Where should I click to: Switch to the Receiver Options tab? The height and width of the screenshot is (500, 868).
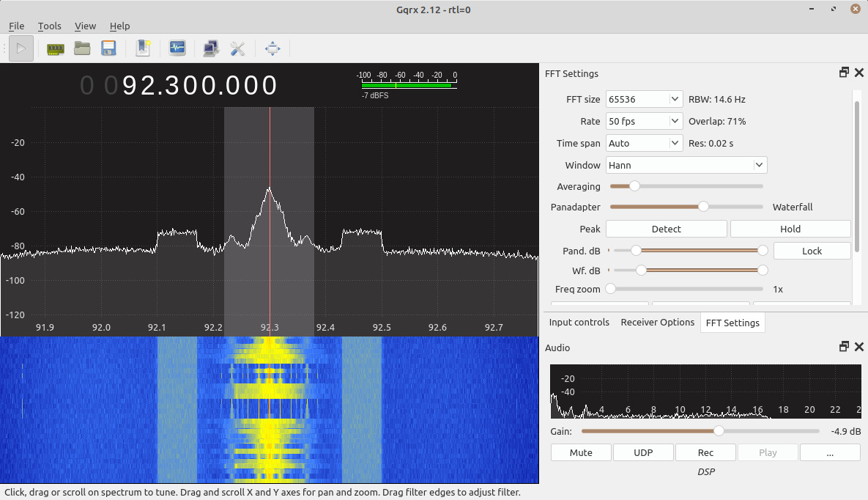(x=657, y=322)
